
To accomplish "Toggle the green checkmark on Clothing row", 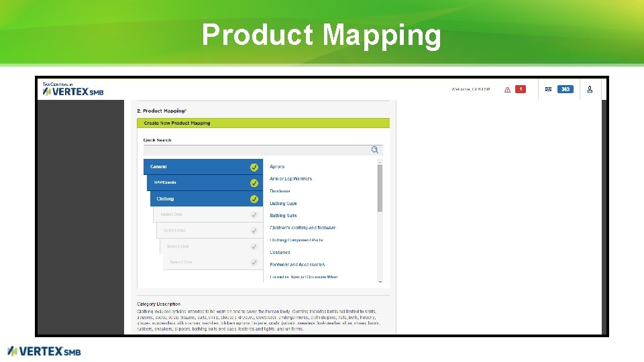I will tap(254, 199).
